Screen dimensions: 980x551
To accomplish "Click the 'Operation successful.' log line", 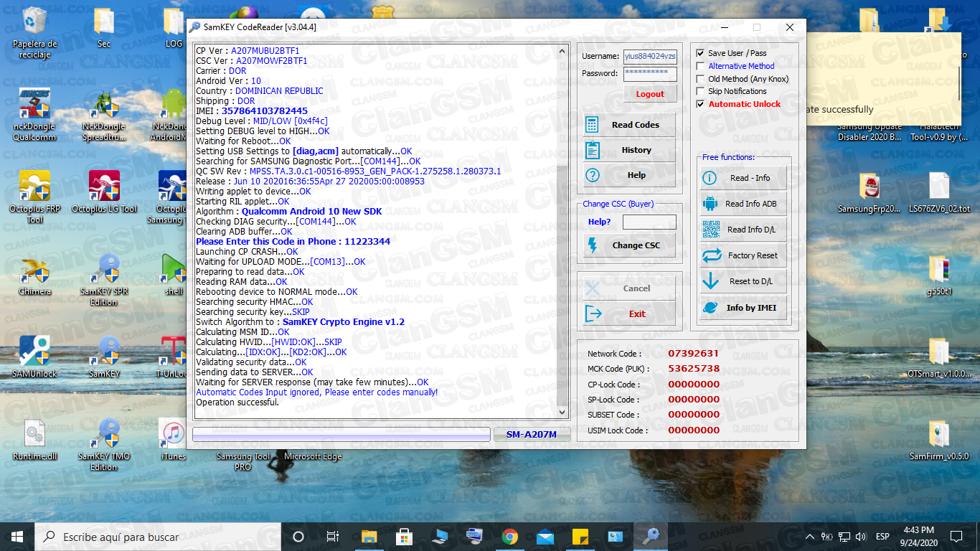I will [237, 402].
